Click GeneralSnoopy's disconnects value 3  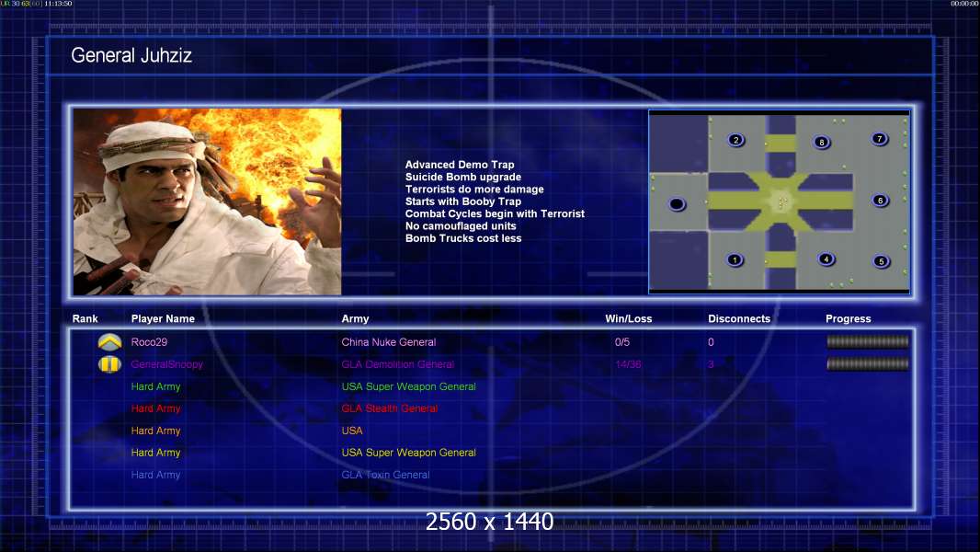click(x=711, y=364)
